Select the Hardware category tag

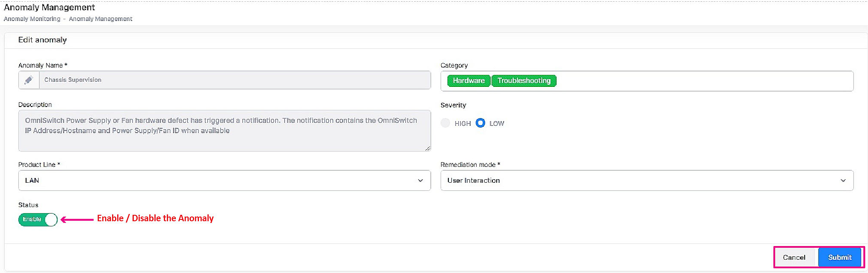pos(468,81)
